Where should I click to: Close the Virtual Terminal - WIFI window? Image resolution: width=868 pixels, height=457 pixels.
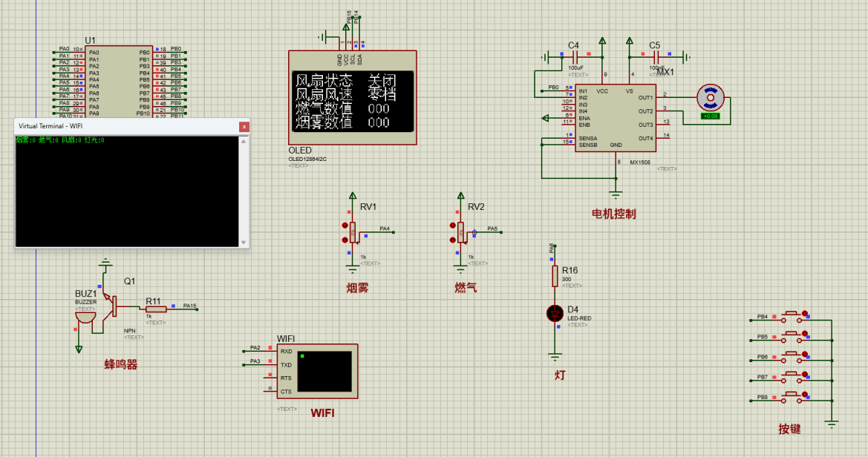(244, 127)
